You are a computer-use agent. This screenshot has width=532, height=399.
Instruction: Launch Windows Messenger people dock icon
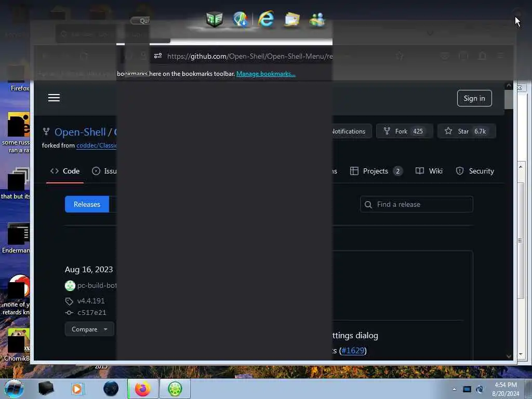(317, 19)
